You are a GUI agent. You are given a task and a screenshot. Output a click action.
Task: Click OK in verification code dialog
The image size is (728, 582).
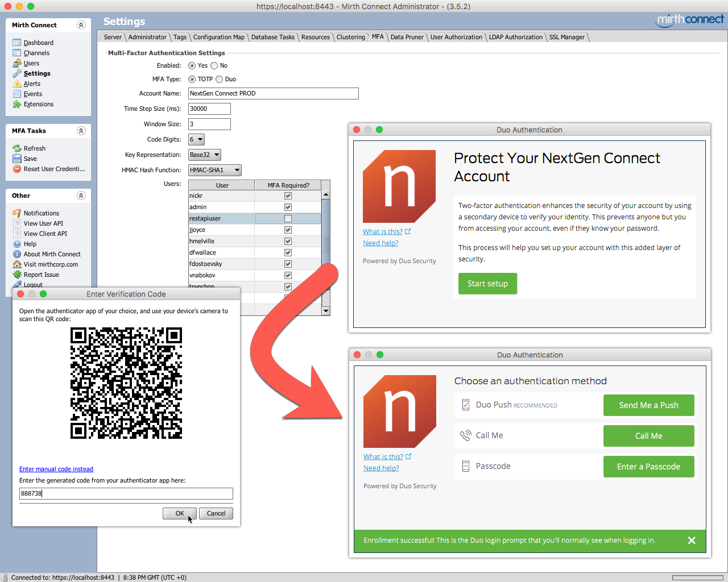[x=180, y=513]
